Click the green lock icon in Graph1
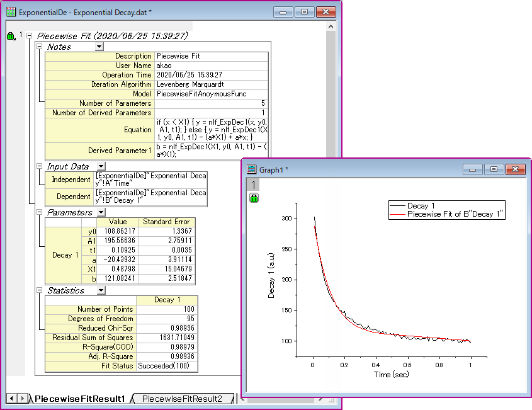532x410 pixels. pos(253,198)
